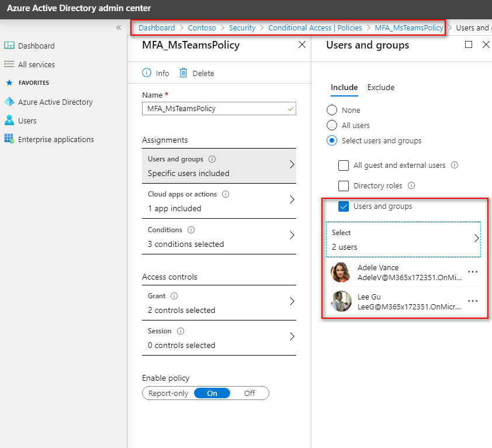Click info icon next to Cloud apps or actions
Viewport: 492px width, 448px height.
click(x=226, y=194)
